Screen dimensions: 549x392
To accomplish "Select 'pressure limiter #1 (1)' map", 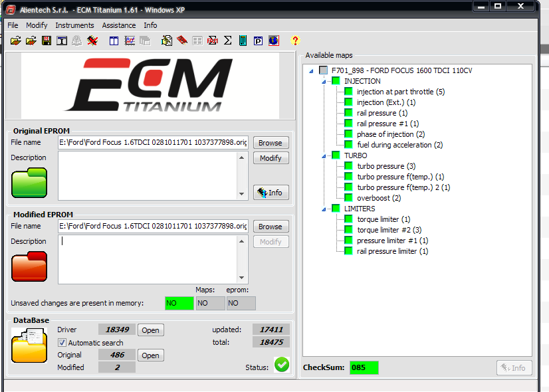I will (x=393, y=241).
